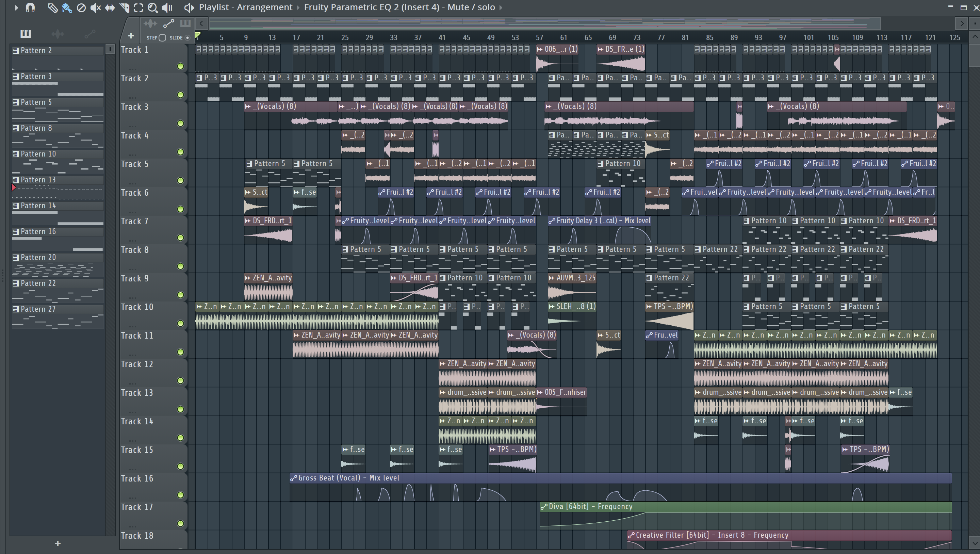Select the Mute tool
The width and height of the screenshot is (980, 554).
[96, 7]
